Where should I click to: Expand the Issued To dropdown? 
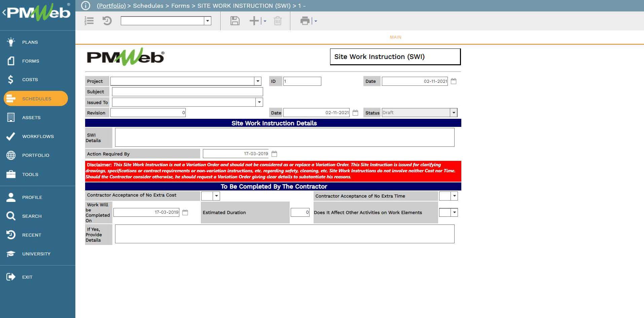[x=259, y=102]
